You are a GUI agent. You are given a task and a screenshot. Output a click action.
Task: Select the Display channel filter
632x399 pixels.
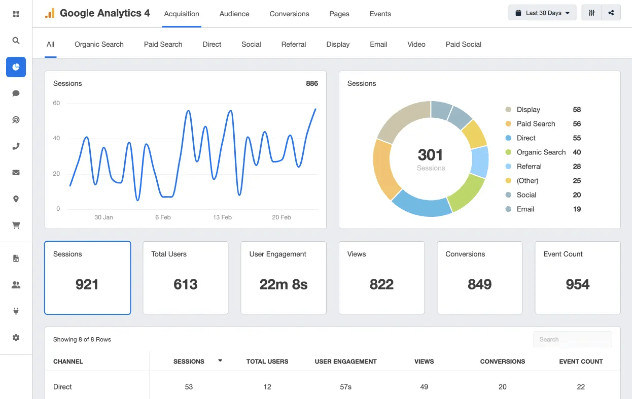[338, 44]
